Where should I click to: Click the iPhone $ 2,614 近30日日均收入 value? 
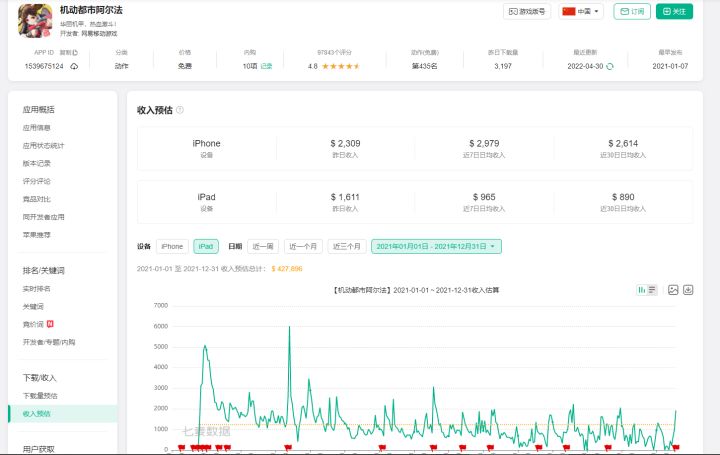623,144
